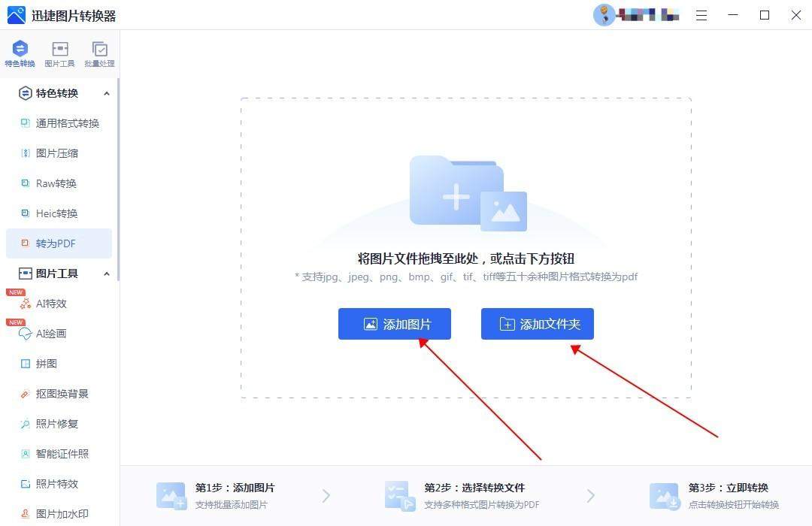Click the 智能证件照 portrait icon
This screenshot has width=812, height=526.
(x=25, y=454)
